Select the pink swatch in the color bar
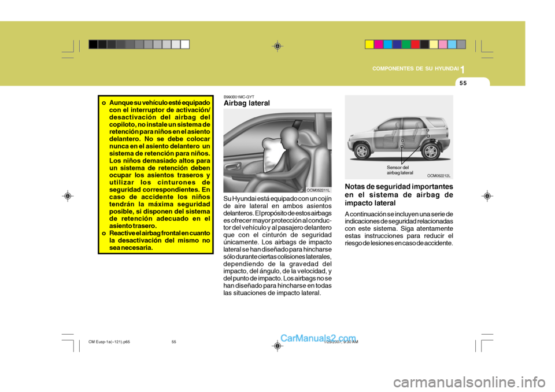Viewport: 555px width, 392px height. tap(443, 45)
